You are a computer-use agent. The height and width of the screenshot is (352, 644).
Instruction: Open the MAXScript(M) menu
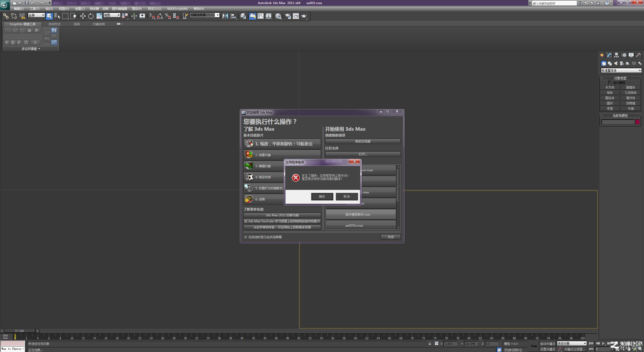177,9
